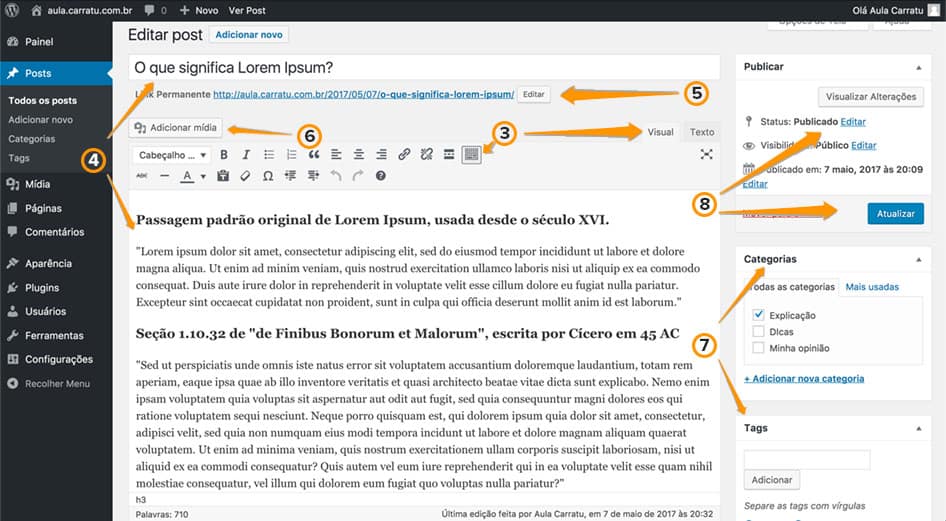Visit site aula.carratu.com.br from admin bar

pos(82,10)
